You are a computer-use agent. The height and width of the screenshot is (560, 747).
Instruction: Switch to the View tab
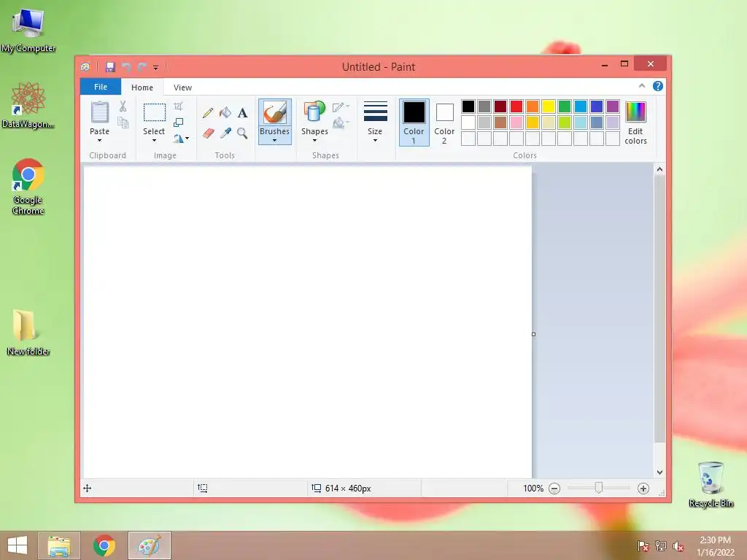pos(182,87)
